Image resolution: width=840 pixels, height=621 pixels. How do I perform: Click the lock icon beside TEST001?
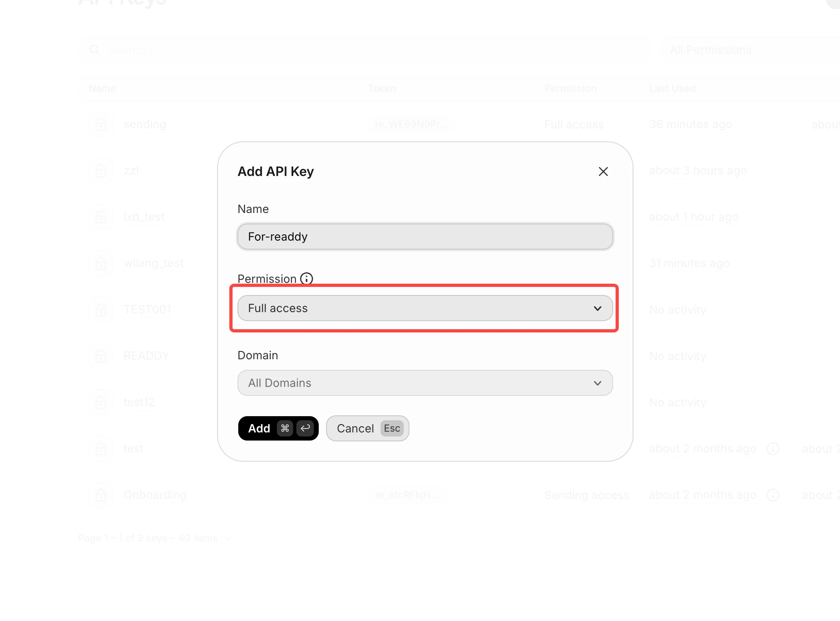100,309
